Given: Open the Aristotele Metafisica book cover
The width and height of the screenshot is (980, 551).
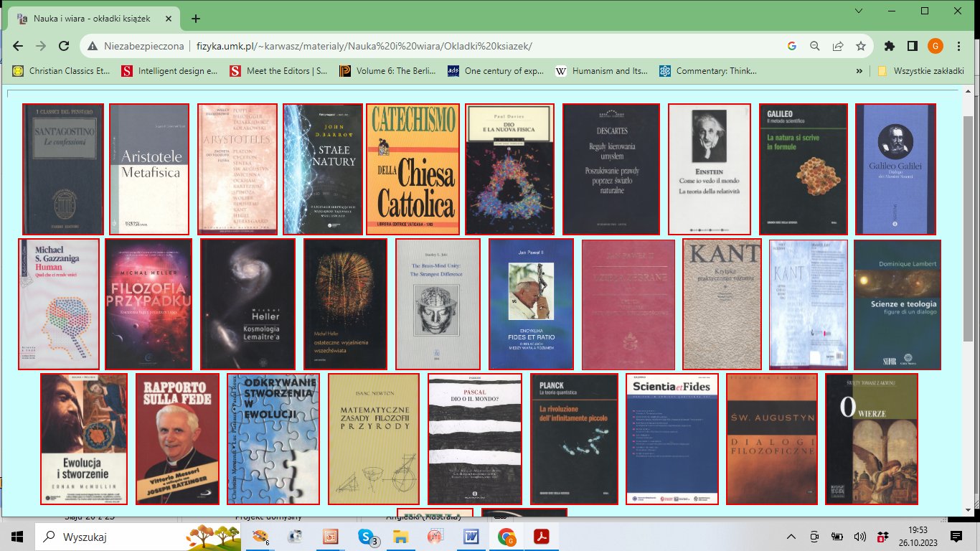Looking at the screenshot, I should (149, 169).
